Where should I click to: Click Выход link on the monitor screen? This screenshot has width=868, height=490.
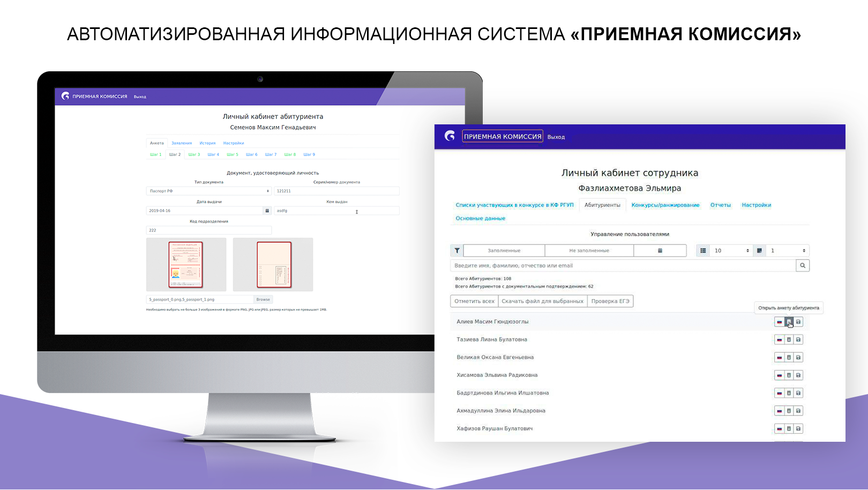coord(140,97)
